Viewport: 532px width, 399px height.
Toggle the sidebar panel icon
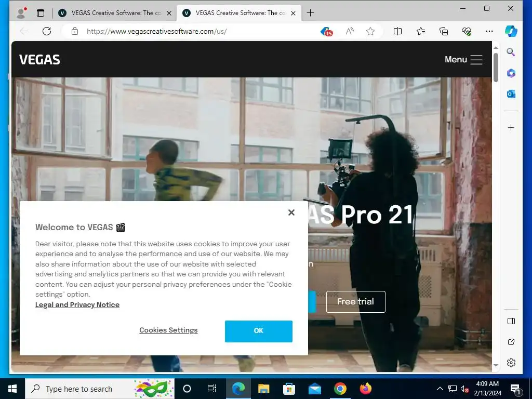511,321
